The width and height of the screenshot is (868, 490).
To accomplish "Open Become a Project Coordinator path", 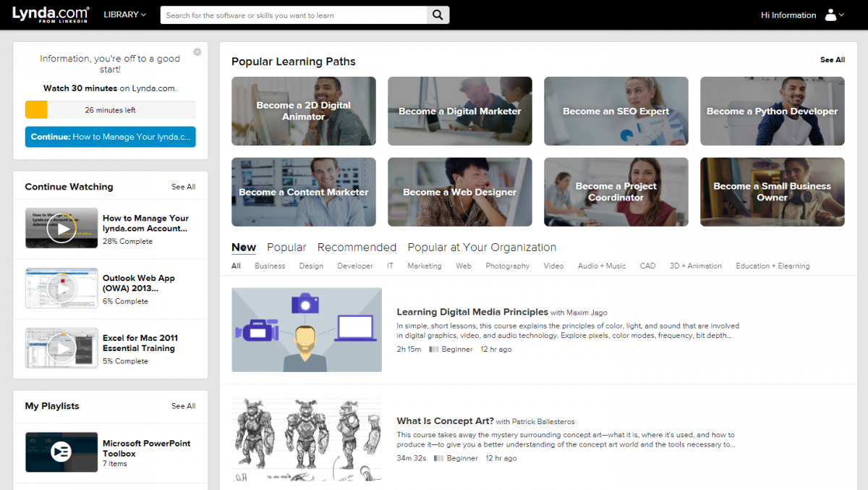I will pyautogui.click(x=616, y=192).
